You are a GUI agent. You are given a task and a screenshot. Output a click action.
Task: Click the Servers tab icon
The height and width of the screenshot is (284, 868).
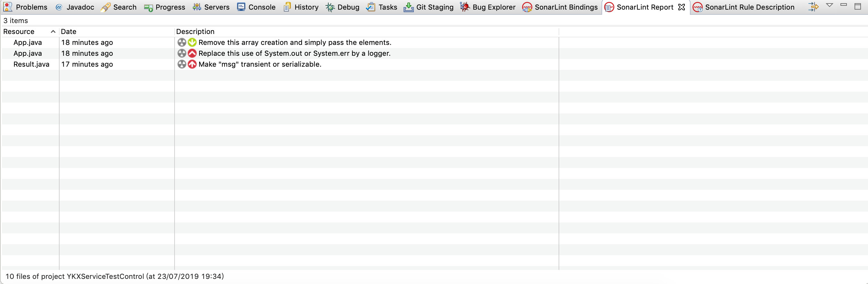tap(197, 7)
